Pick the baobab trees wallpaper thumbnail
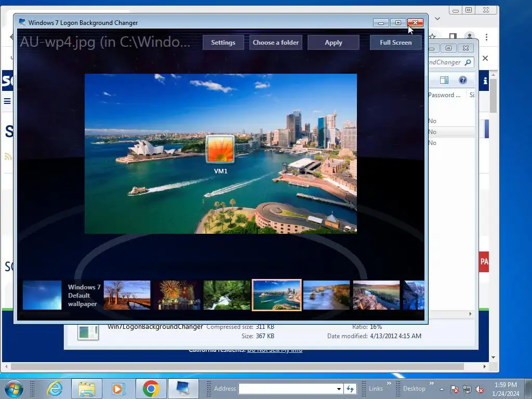532x399 pixels. coord(127,295)
